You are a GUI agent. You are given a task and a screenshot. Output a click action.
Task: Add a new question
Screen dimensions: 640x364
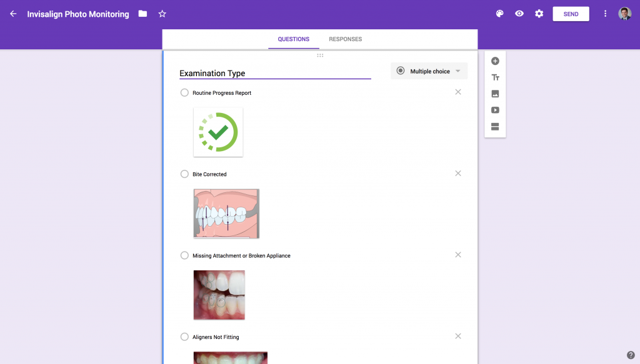tap(495, 61)
